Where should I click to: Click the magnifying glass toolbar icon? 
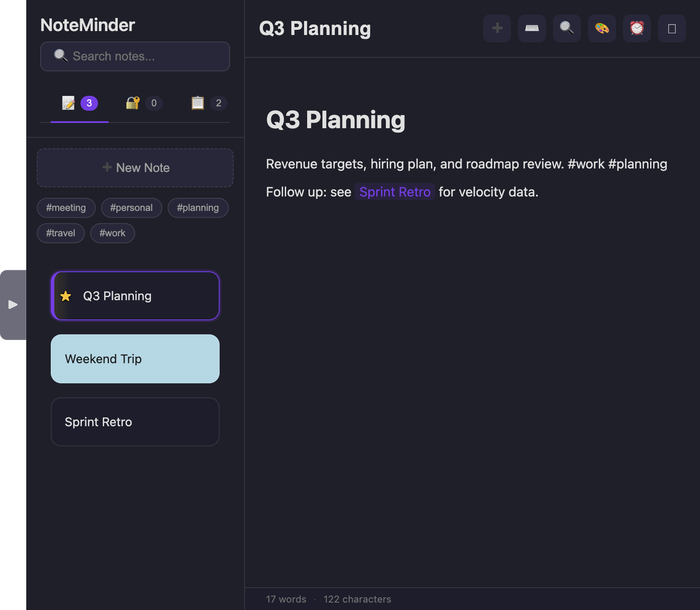[x=567, y=28]
